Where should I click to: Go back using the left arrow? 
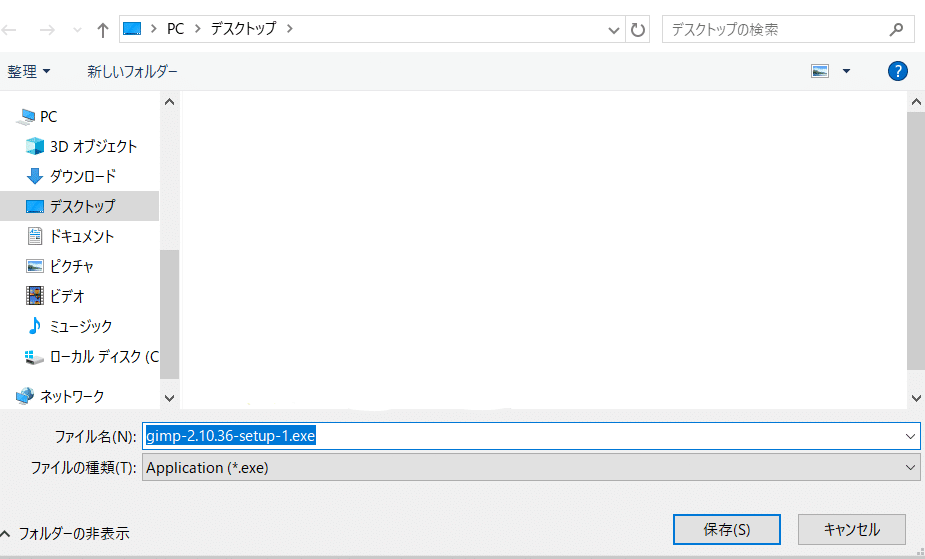click(9, 29)
